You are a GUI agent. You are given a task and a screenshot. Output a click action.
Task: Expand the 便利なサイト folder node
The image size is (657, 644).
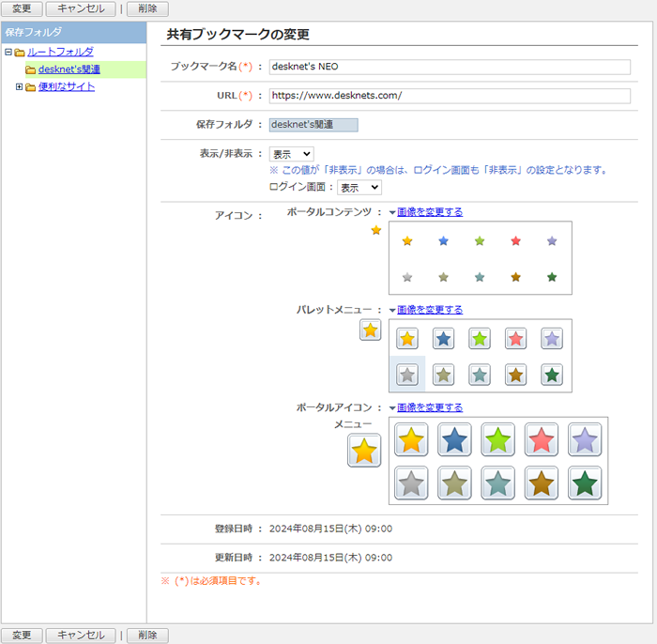point(19,86)
